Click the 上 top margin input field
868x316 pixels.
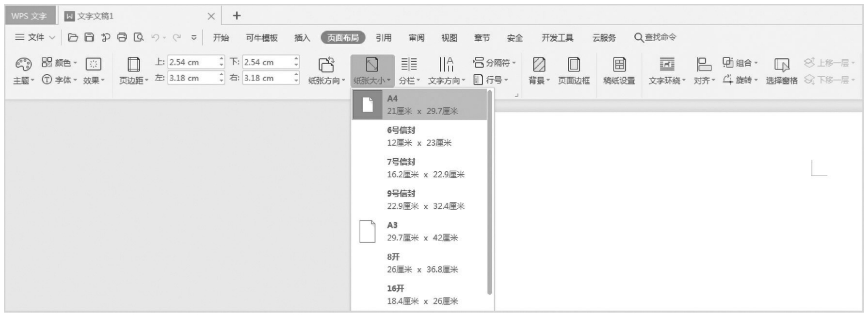(x=193, y=62)
